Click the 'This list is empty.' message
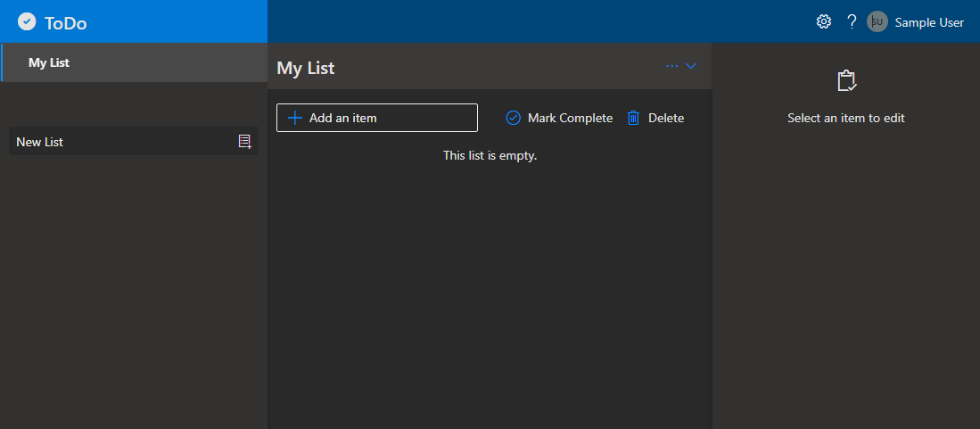Screen dimensions: 980x429 coord(490,156)
